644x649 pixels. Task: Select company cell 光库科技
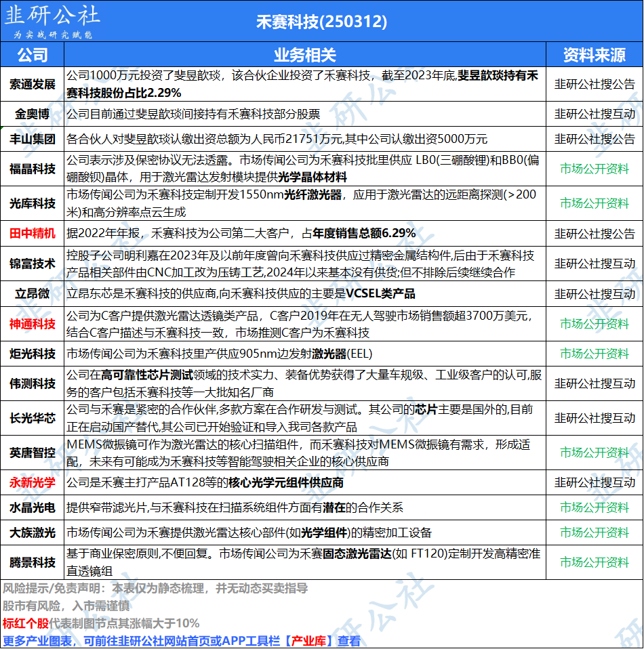click(33, 203)
